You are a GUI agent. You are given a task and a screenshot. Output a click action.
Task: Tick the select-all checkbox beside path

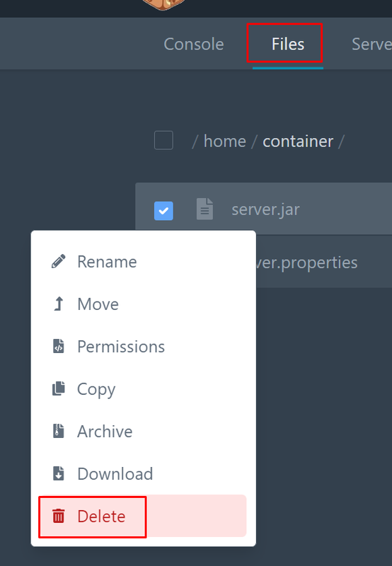pyautogui.click(x=163, y=140)
